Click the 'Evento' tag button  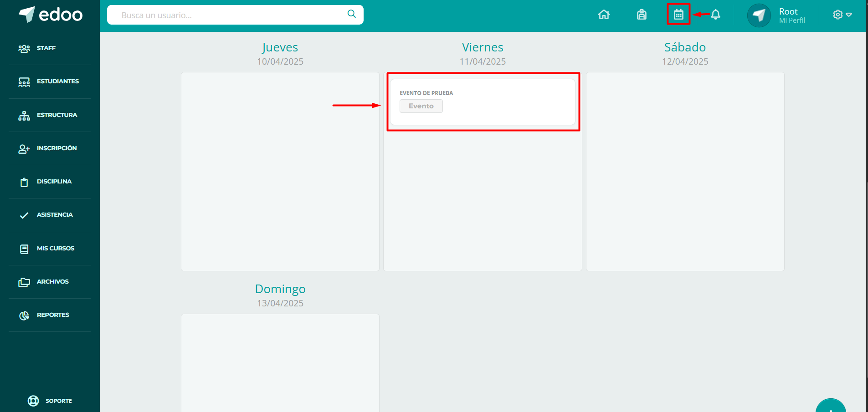pyautogui.click(x=421, y=106)
